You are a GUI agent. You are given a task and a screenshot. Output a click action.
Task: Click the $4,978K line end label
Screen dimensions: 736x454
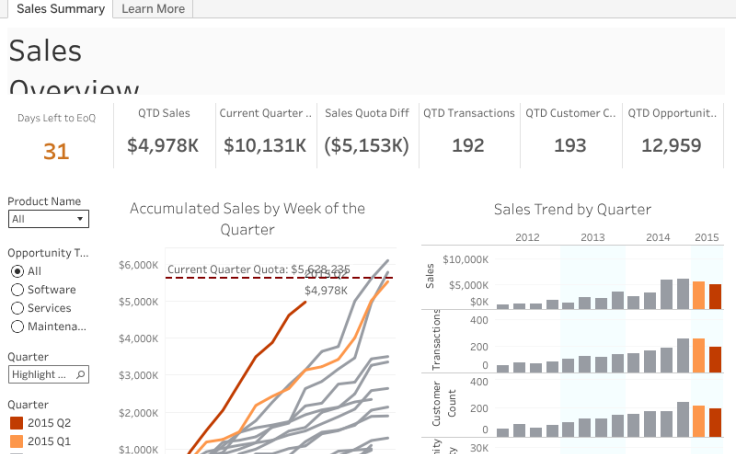click(x=325, y=291)
